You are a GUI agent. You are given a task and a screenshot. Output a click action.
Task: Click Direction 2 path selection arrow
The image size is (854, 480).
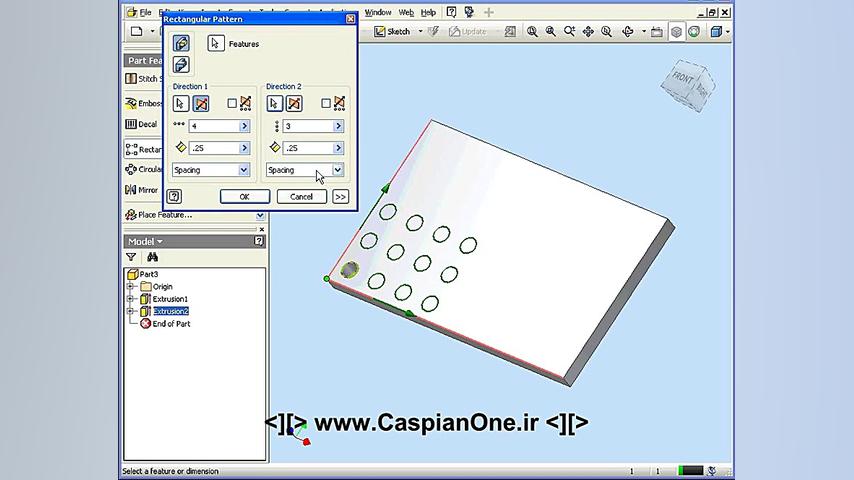tap(274, 104)
